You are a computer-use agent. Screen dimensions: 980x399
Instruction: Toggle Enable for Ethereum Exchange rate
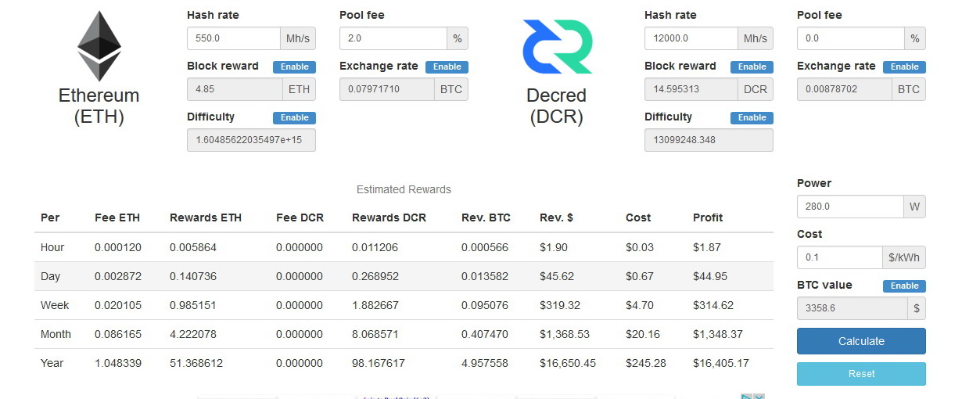(x=447, y=66)
